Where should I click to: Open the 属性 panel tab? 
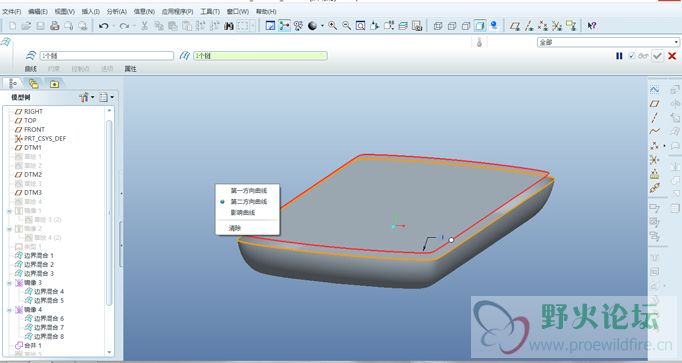(x=130, y=69)
